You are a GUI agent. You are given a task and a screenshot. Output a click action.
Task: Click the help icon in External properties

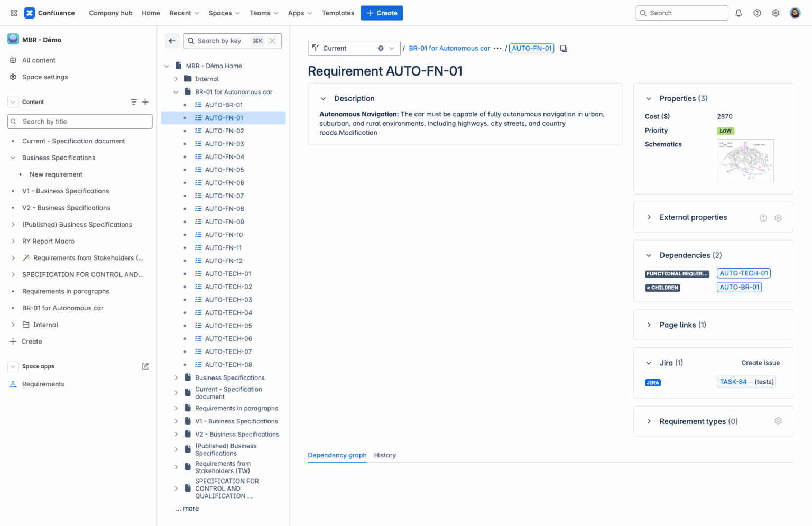point(763,217)
